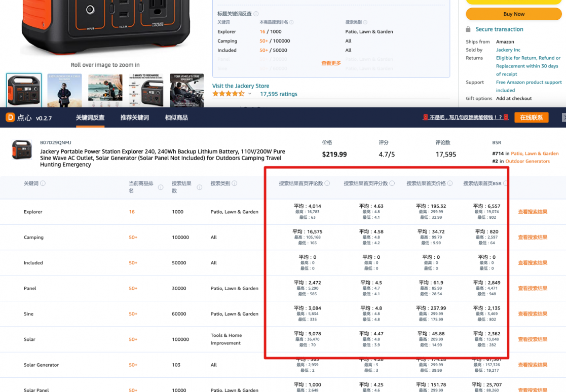This screenshot has width=566, height=392.
Task: Click 查看搜索结果 for the Explorer row
Action: click(x=533, y=212)
